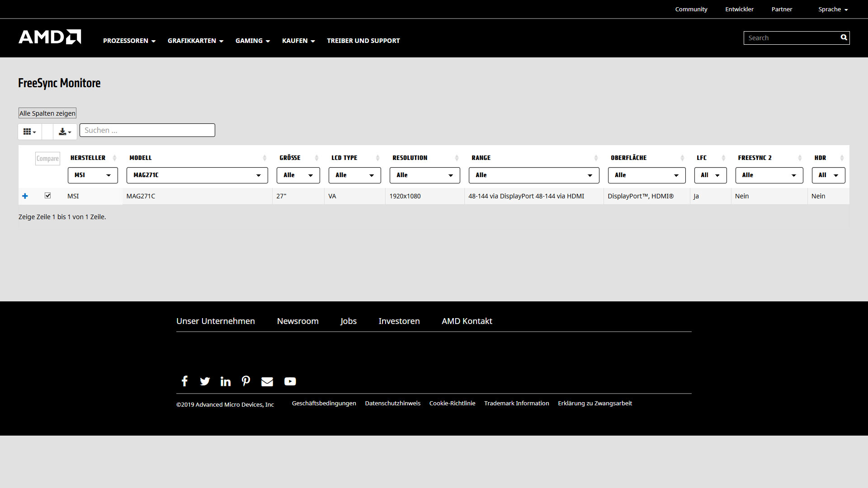Open the Hersteller MSI dropdown
Image resolution: width=868 pixels, height=488 pixels.
(x=93, y=175)
